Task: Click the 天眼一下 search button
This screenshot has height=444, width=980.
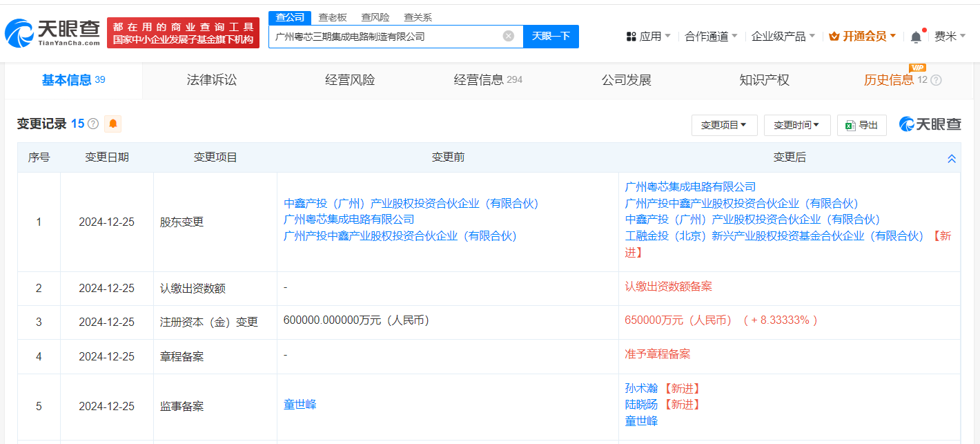Action: tap(551, 36)
